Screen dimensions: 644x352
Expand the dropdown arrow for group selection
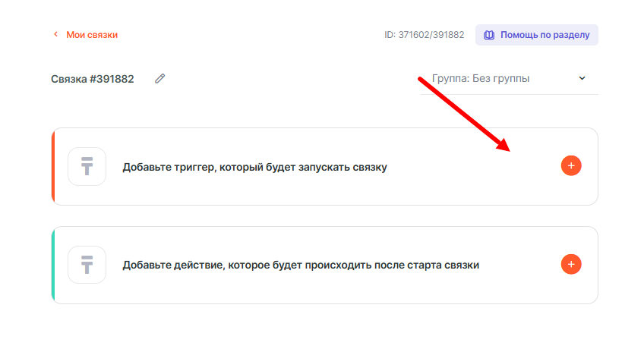[x=582, y=78]
